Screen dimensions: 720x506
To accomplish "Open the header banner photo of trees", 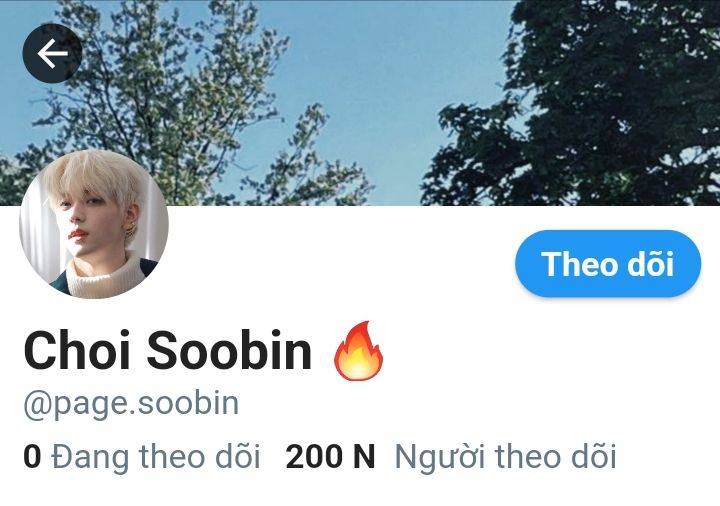I will pyautogui.click(x=360, y=103).
